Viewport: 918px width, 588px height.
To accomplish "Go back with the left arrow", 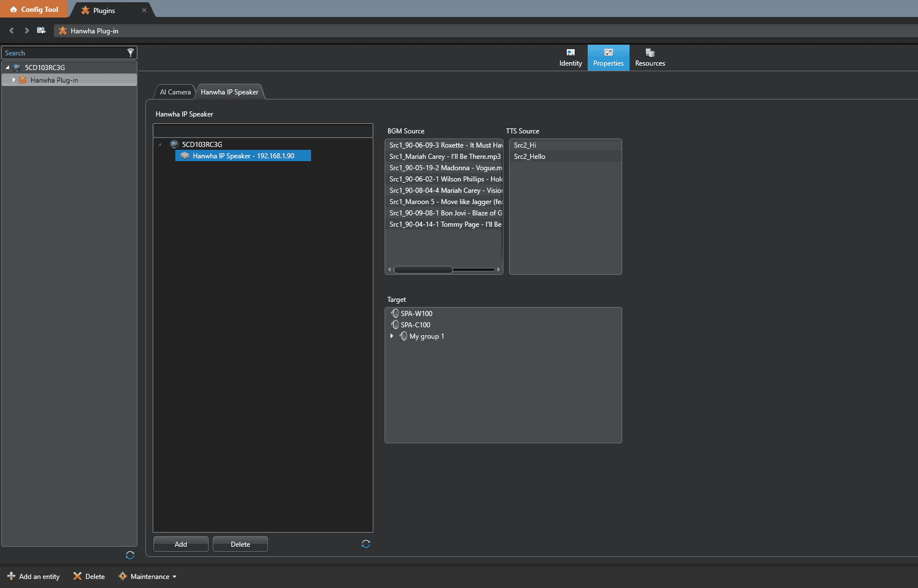I will [11, 31].
